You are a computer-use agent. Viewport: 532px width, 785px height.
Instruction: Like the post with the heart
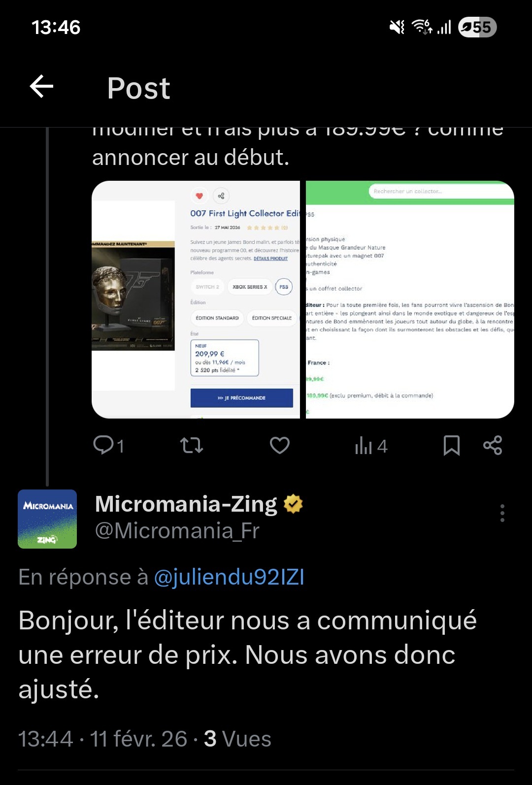click(280, 445)
